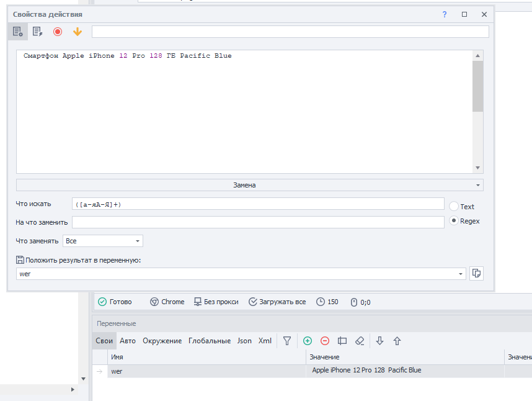Open the action notes edit icon

(37, 32)
